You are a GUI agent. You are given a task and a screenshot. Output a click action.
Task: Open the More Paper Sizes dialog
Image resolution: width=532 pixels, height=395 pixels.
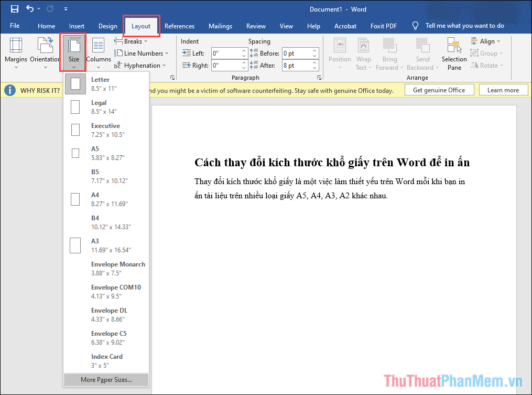(x=106, y=379)
